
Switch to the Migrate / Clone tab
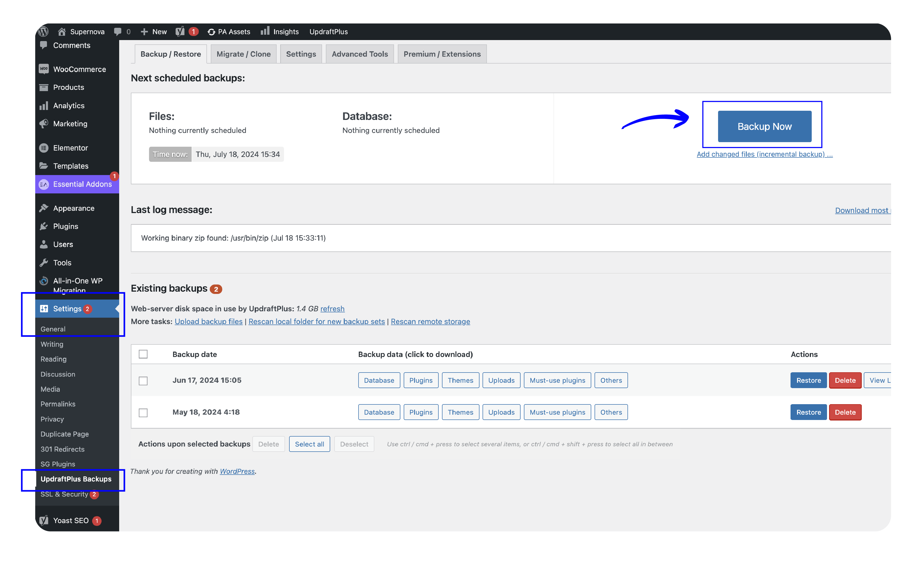(x=243, y=54)
